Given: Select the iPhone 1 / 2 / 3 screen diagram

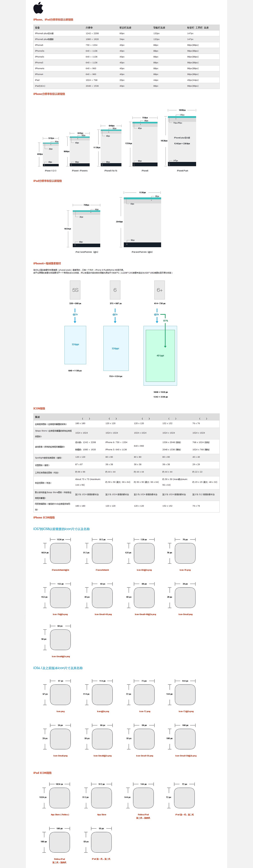Looking at the screenshot, I should click(51, 154).
